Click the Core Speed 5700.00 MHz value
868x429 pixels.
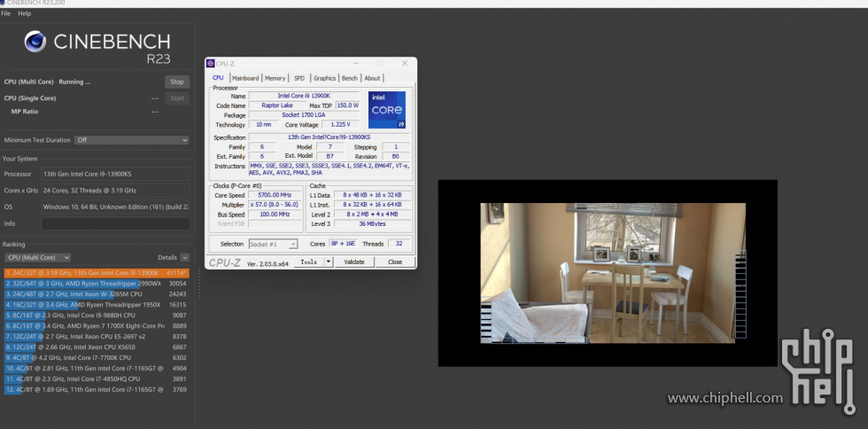click(x=275, y=195)
